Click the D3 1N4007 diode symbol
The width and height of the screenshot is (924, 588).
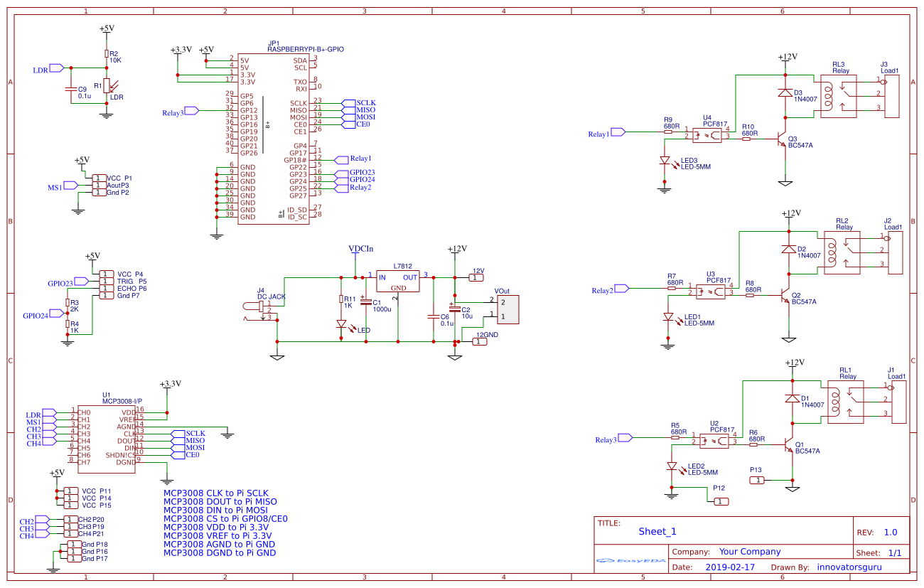(x=785, y=93)
